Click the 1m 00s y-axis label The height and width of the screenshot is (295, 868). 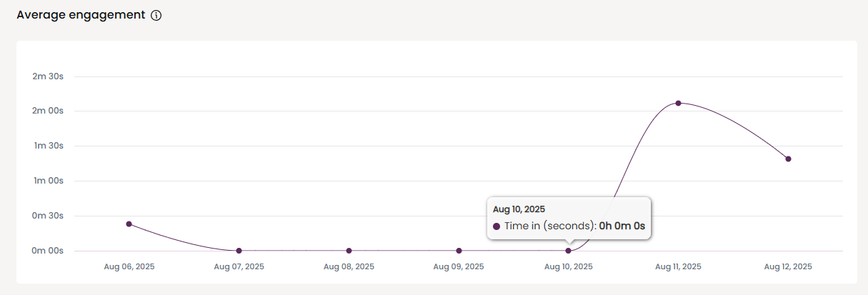click(x=48, y=181)
